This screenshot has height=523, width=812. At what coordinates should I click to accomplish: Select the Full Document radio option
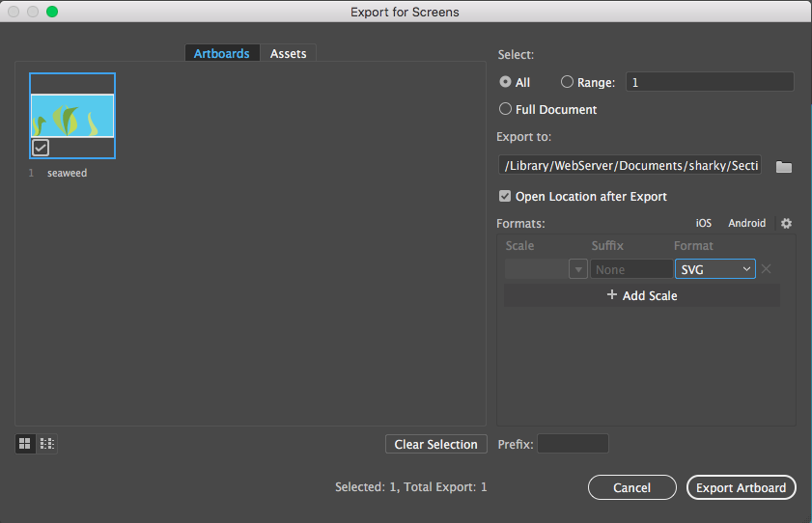point(506,109)
